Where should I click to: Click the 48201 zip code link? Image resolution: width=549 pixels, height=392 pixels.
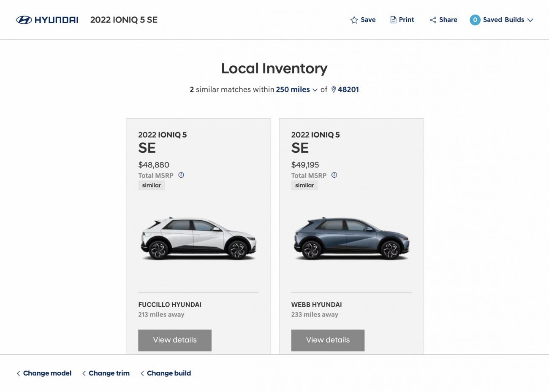click(348, 89)
